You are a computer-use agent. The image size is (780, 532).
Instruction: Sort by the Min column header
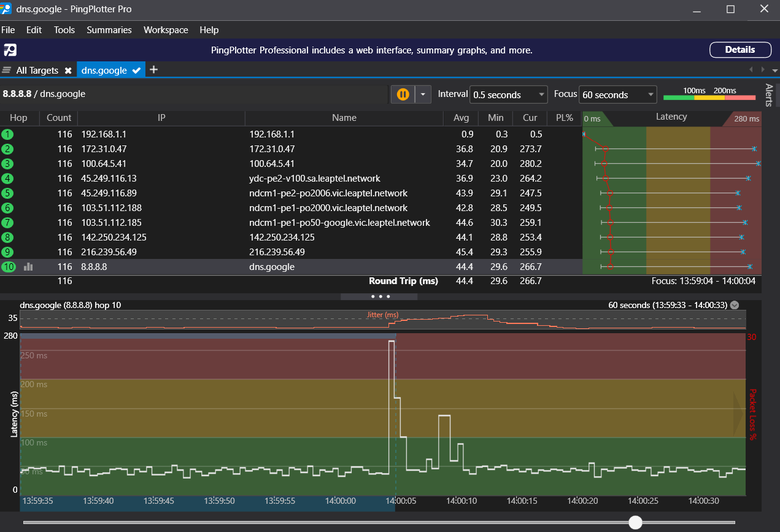coord(496,118)
